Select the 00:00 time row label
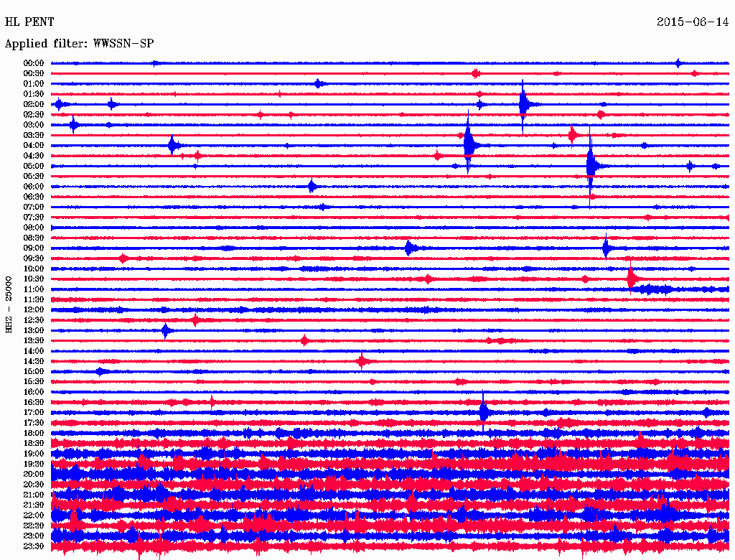 tap(33, 63)
